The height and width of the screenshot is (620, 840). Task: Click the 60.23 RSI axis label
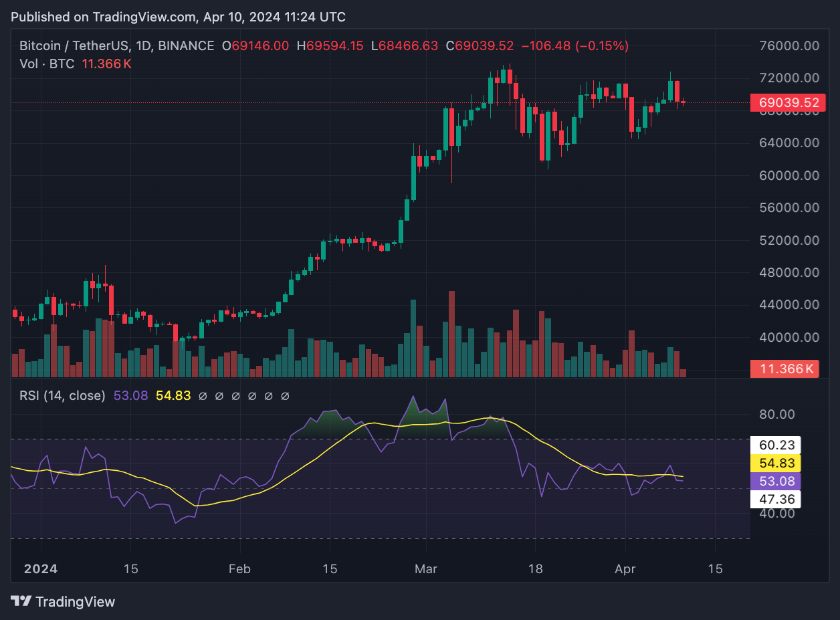coord(776,445)
